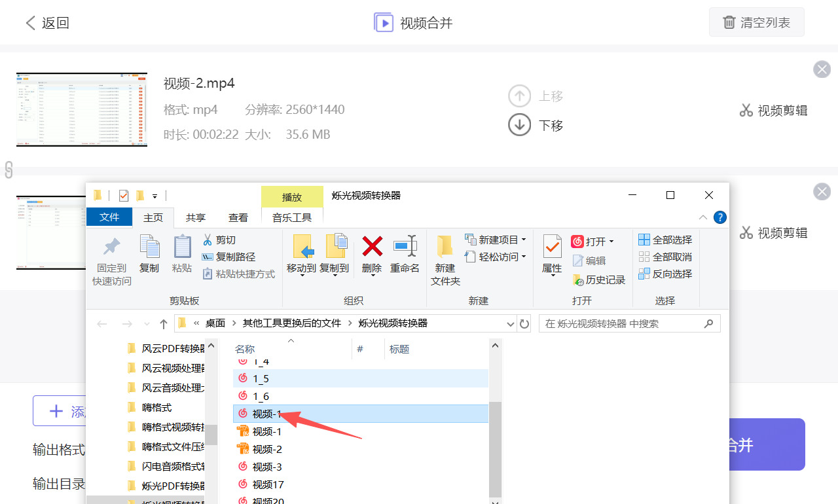Viewport: 838px width, 504px height.
Task: Select the file 视频-3
Action: point(361,467)
